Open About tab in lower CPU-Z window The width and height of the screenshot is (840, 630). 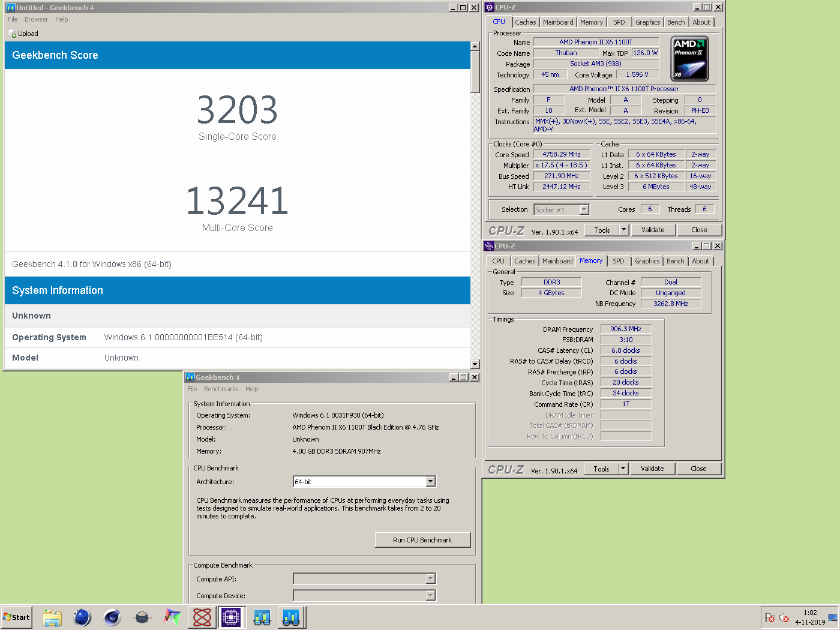[701, 261]
